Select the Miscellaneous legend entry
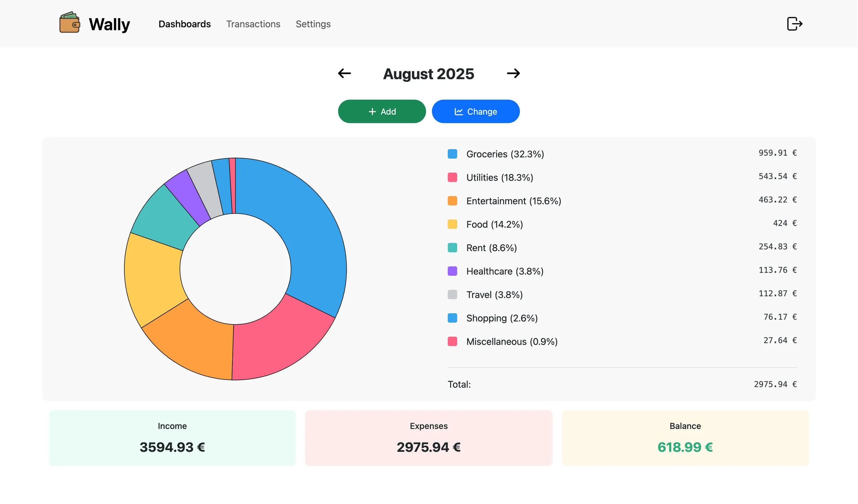The width and height of the screenshot is (858, 504). [511, 341]
